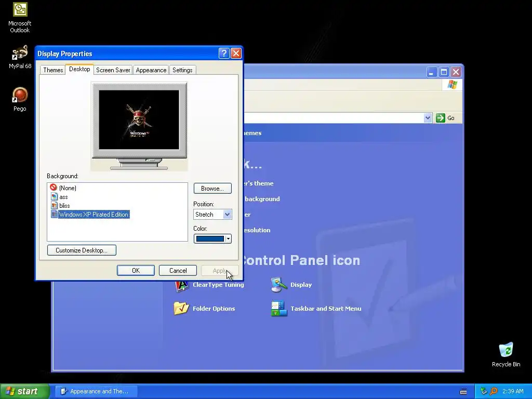This screenshot has width=532, height=399.
Task: Click Customize Desktop... button
Action: coord(82,250)
